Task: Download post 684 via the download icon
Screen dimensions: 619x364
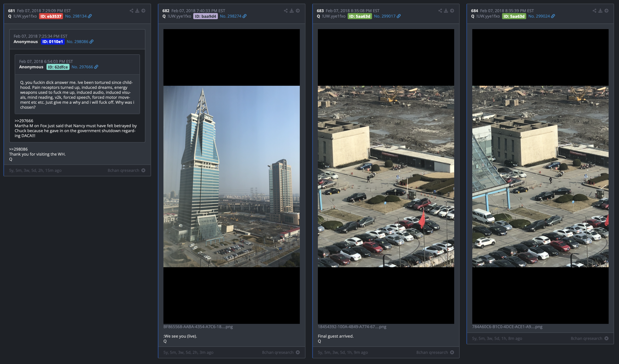Action: point(600,11)
